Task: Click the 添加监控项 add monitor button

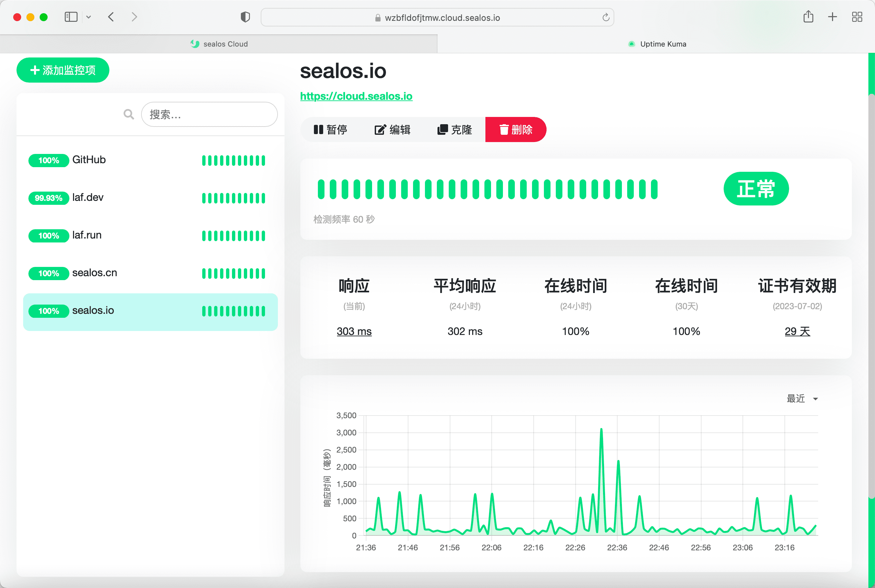Action: (63, 70)
